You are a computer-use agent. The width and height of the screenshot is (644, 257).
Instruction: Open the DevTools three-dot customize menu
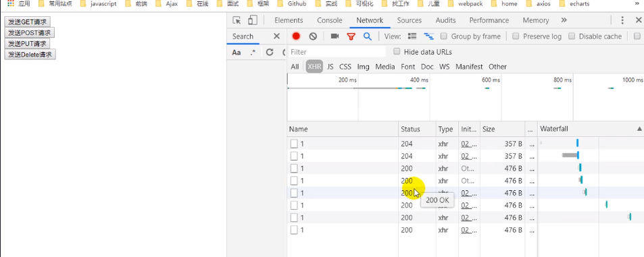[x=622, y=20]
